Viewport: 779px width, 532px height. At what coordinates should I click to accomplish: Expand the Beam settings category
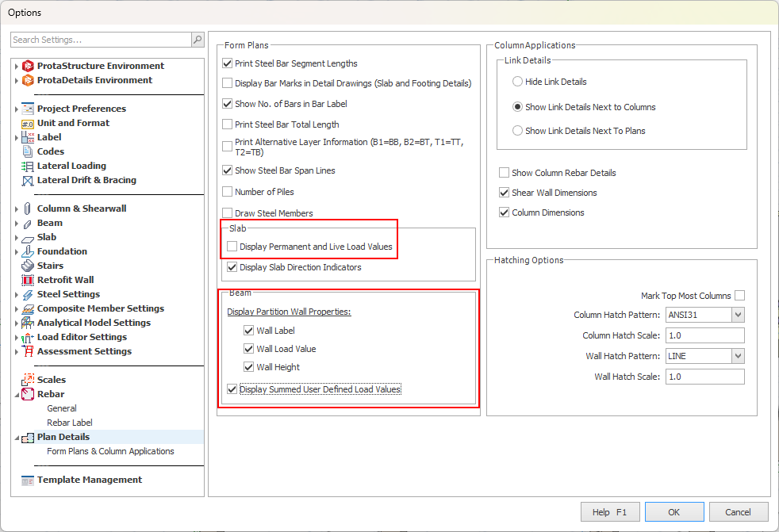coord(15,222)
